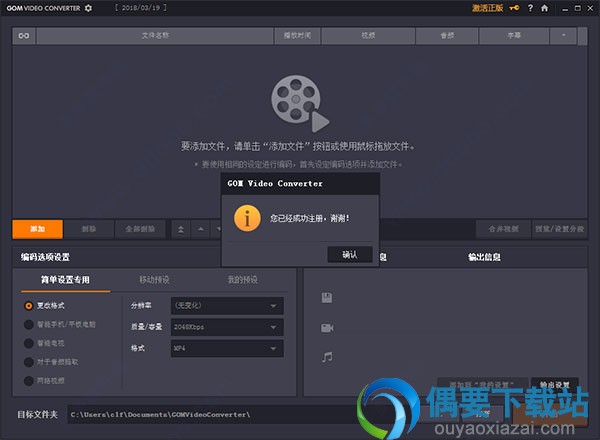Select the 更改格式 radio option
This screenshot has width=600, height=440.
(45, 306)
